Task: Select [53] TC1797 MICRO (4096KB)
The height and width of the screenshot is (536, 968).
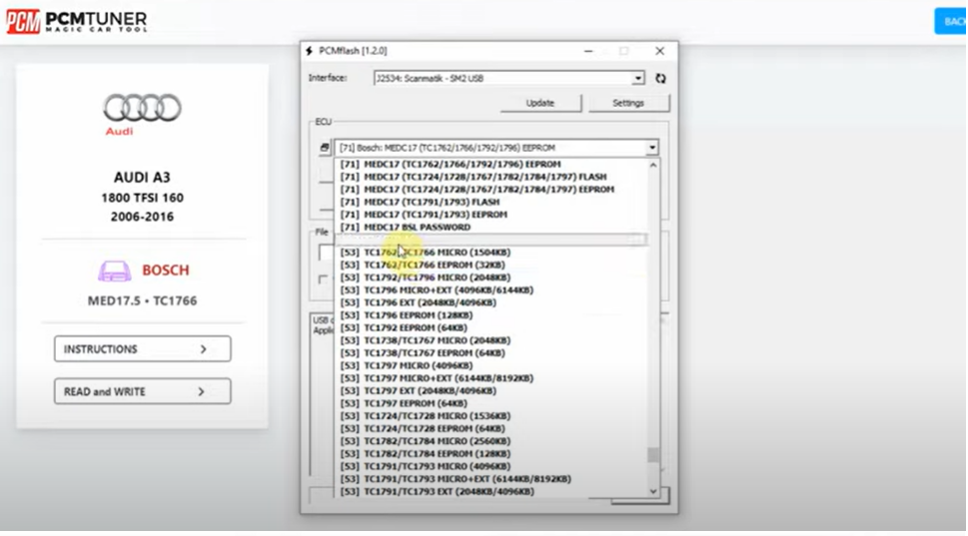Action: 491,366
